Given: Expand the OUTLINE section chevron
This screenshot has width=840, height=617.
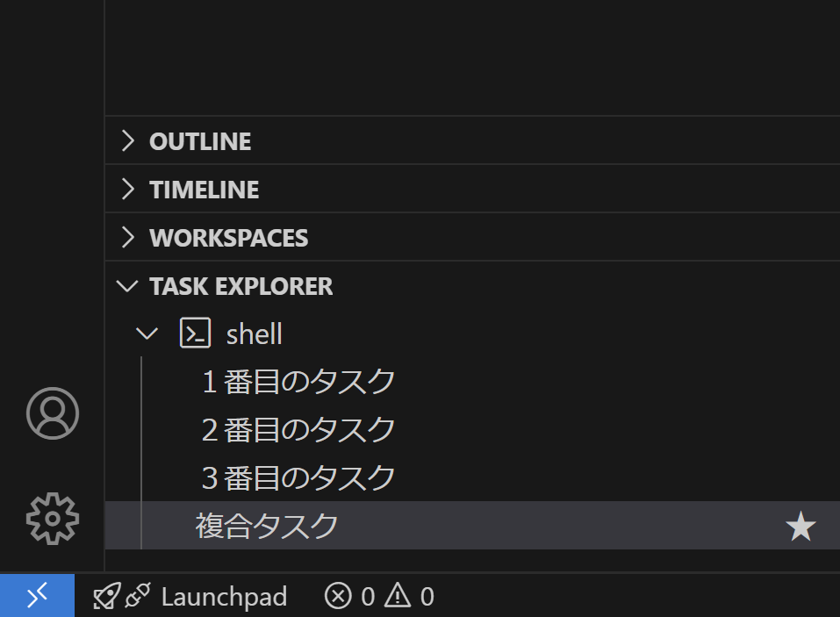Looking at the screenshot, I should coord(127,140).
